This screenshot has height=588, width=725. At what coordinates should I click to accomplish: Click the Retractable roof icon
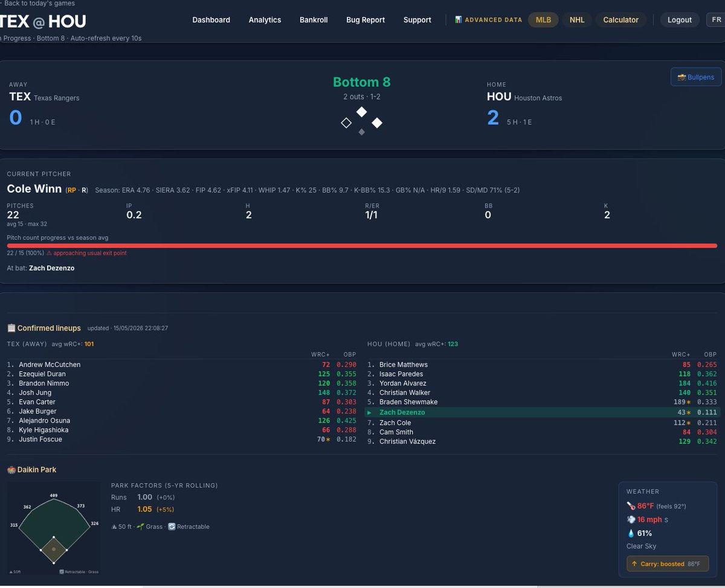pyautogui.click(x=172, y=526)
